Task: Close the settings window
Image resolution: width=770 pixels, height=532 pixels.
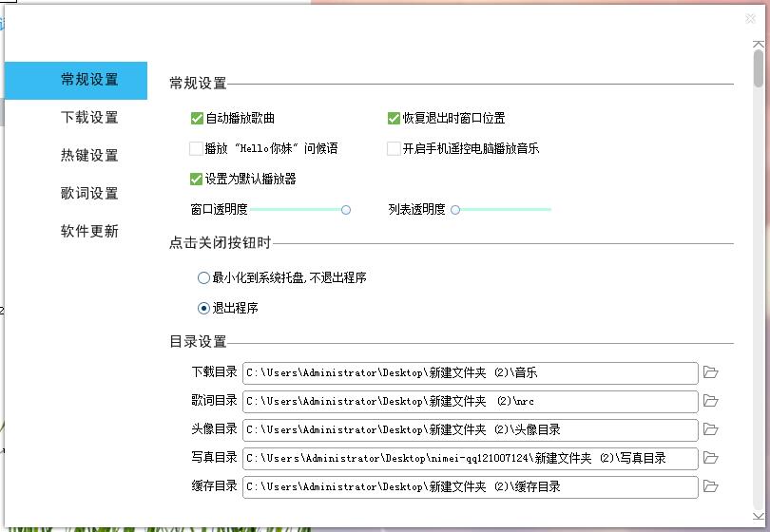Action: tap(751, 19)
